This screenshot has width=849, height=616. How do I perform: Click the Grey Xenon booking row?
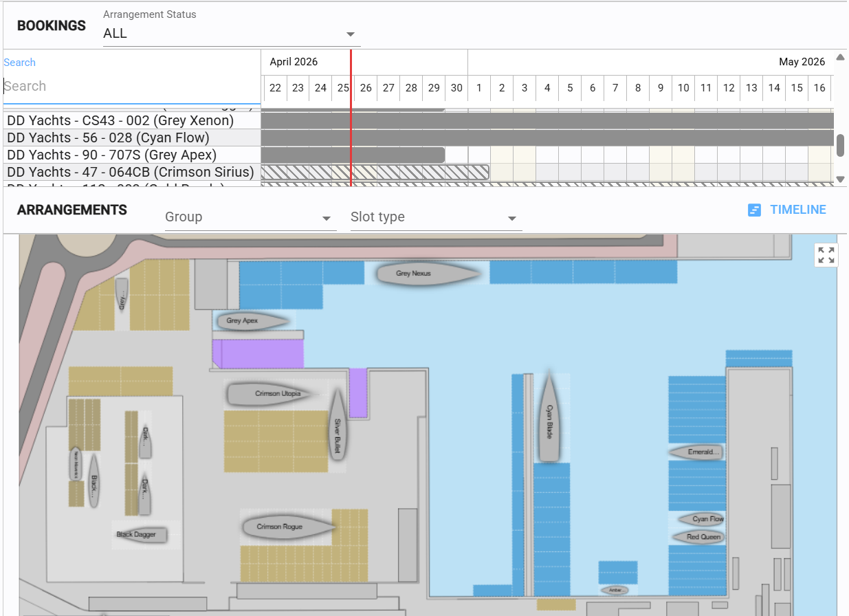(x=120, y=120)
